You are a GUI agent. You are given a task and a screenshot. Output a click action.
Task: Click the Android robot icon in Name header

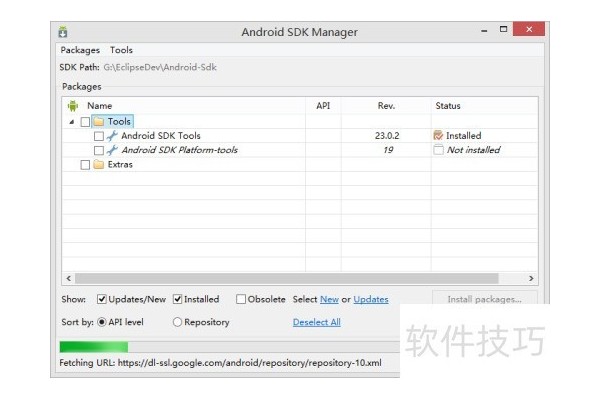click(73, 106)
